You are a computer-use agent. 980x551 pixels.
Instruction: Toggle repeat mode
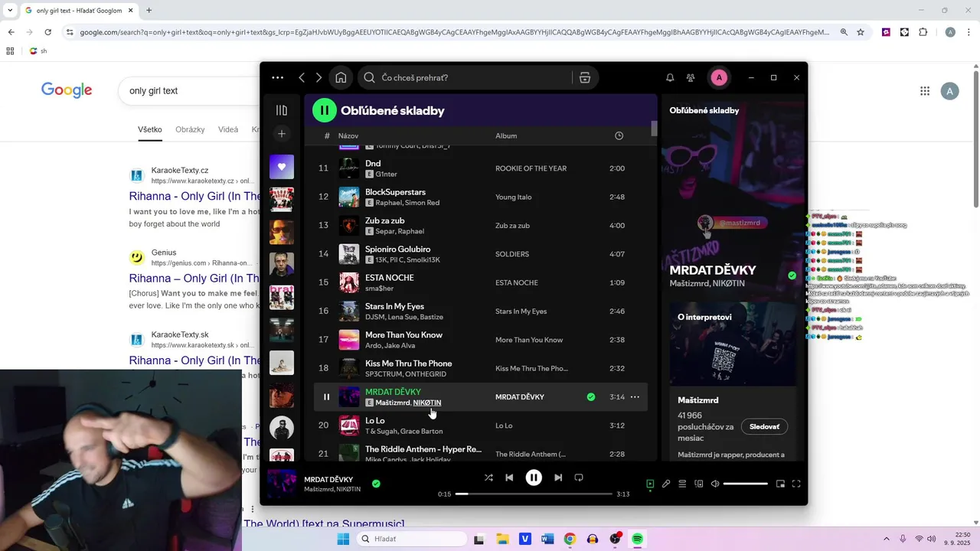click(x=579, y=478)
